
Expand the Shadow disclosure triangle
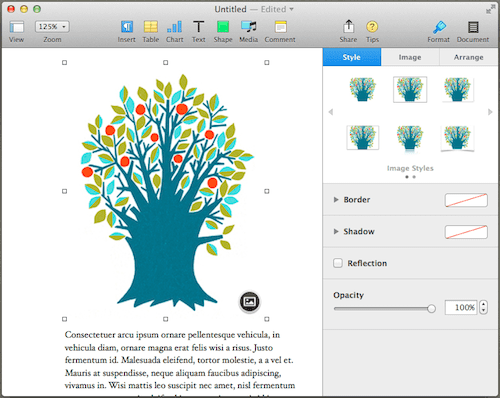(336, 231)
